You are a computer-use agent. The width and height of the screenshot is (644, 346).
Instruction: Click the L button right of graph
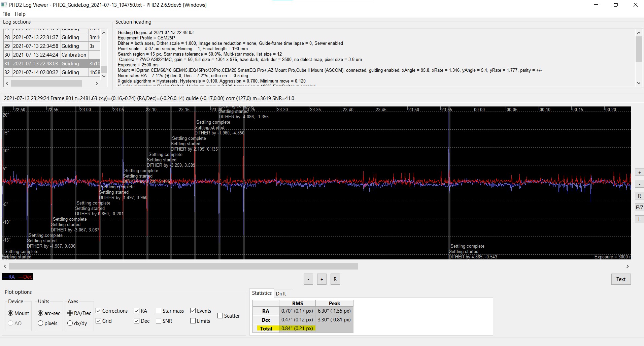point(639,219)
